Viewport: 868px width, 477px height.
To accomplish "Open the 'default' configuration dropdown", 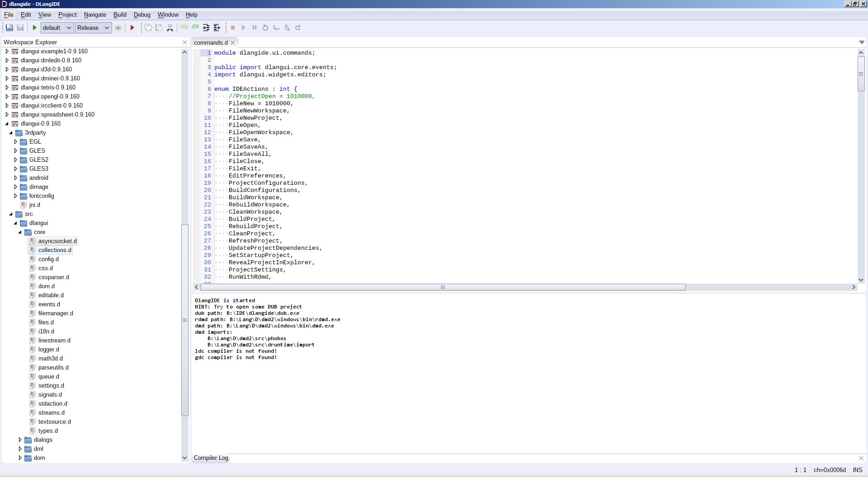I will [x=57, y=28].
